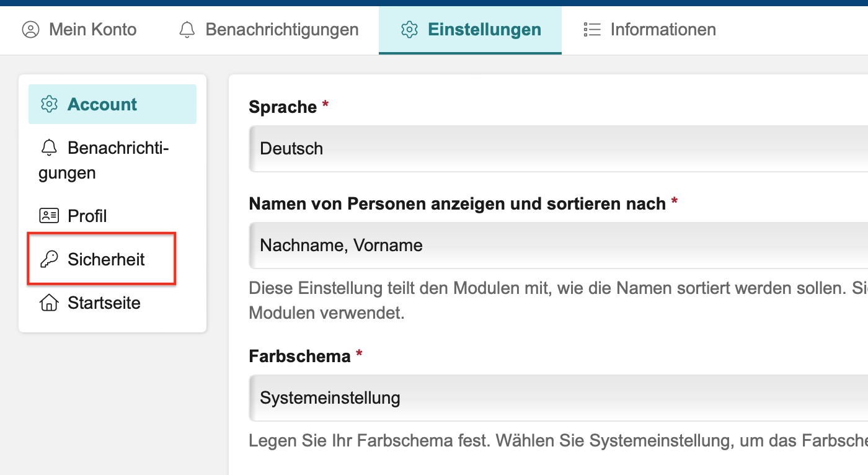Open the Informationen tab
This screenshot has height=475, width=868.
point(650,29)
